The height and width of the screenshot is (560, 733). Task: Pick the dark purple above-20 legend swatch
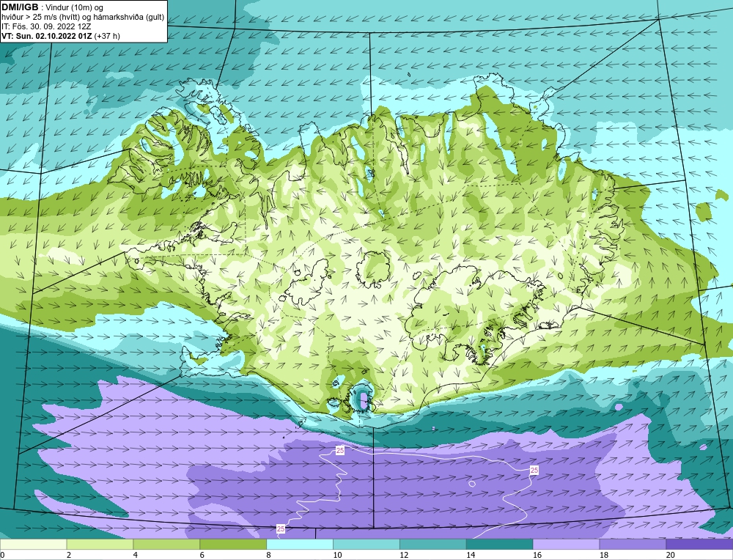click(699, 544)
